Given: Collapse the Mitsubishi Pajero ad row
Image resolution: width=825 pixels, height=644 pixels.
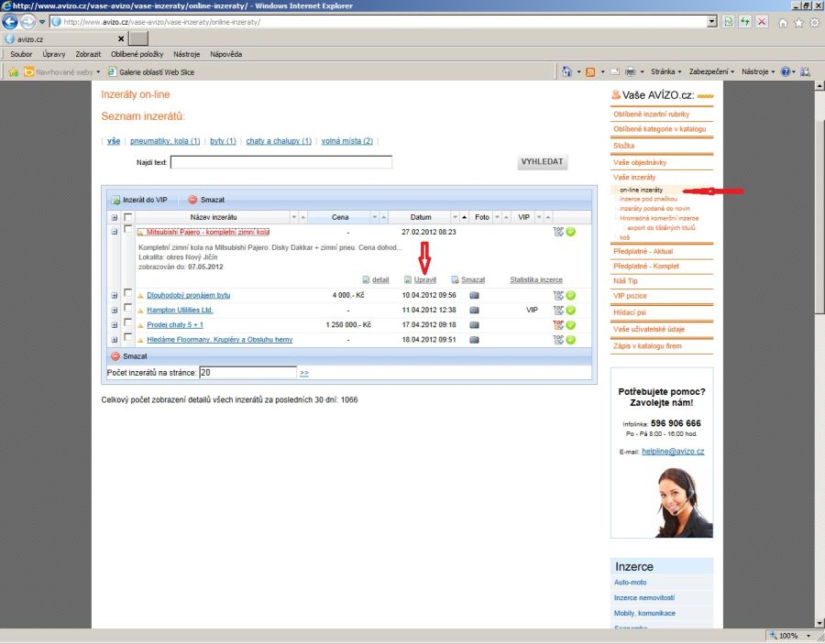Looking at the screenshot, I should 115,232.
